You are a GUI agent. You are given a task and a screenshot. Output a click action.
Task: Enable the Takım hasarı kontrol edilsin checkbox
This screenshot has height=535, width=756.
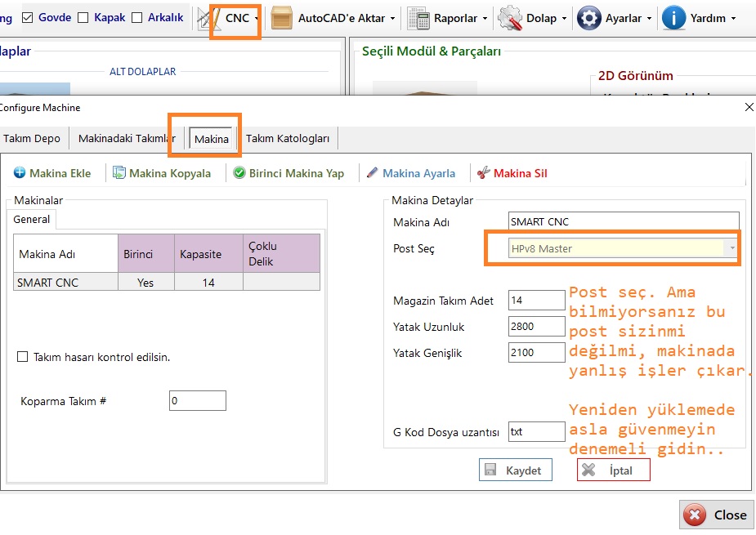(x=23, y=357)
